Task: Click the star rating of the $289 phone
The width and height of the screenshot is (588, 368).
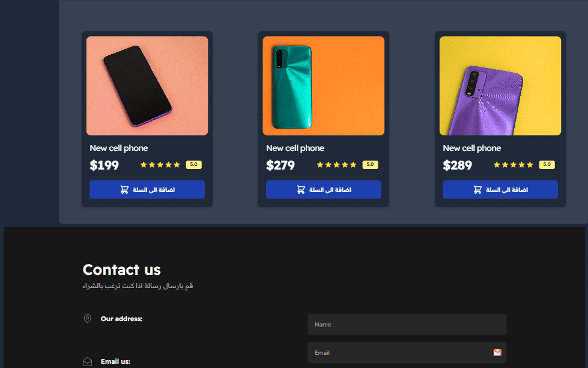Action: coord(513,165)
